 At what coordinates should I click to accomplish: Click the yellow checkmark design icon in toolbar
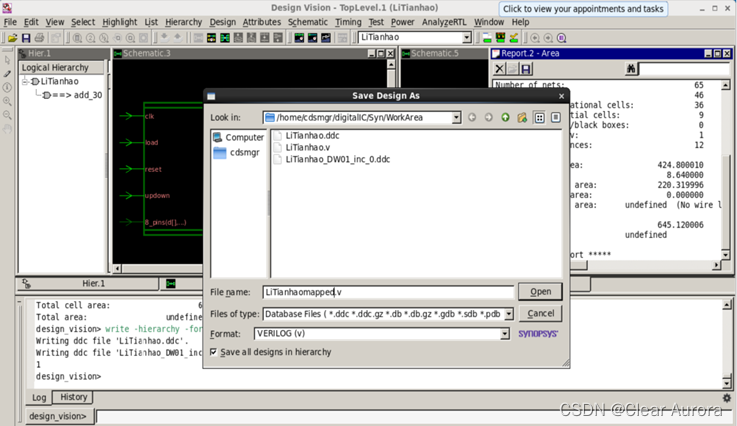(x=514, y=38)
